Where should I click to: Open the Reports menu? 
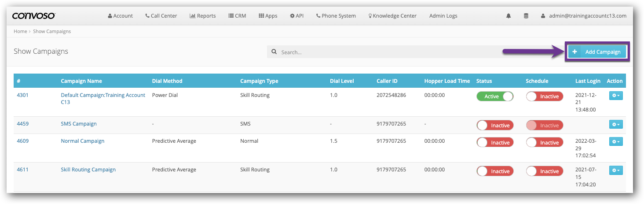click(x=202, y=16)
